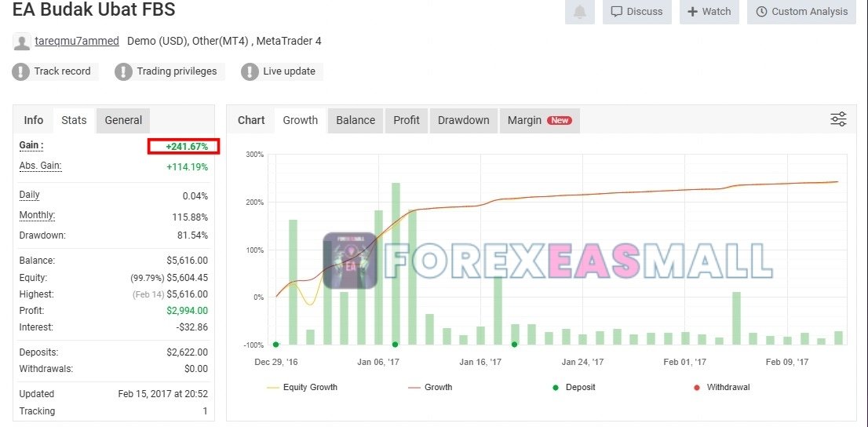Click the Trading privileges warning icon
This screenshot has width=868, height=427.
coord(123,71)
